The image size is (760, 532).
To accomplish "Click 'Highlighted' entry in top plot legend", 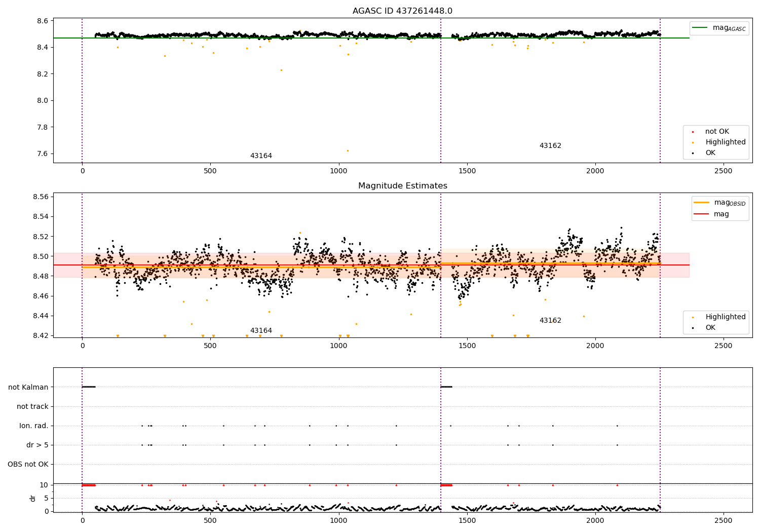I will point(726,142).
